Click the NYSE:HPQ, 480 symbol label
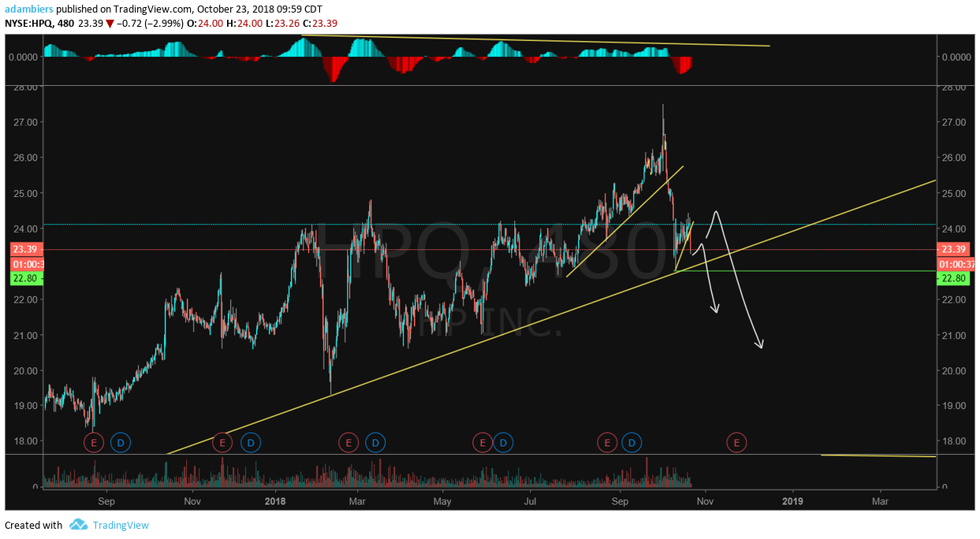Viewport: 980px width, 539px height. tap(39, 23)
